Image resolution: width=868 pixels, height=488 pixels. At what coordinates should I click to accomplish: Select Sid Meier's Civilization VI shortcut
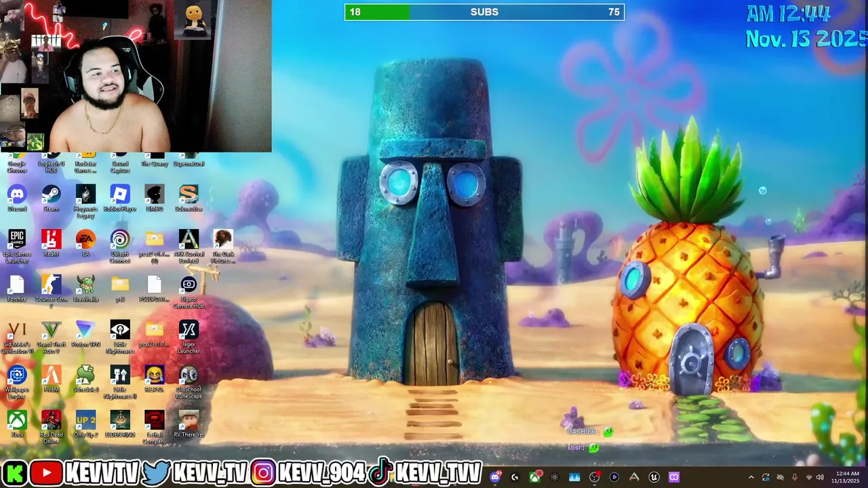pyautogui.click(x=17, y=337)
